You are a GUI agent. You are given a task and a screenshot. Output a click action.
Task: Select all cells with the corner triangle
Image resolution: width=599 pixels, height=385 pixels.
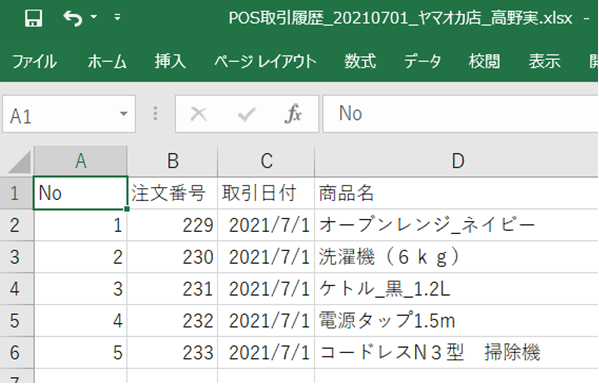pos(19,162)
